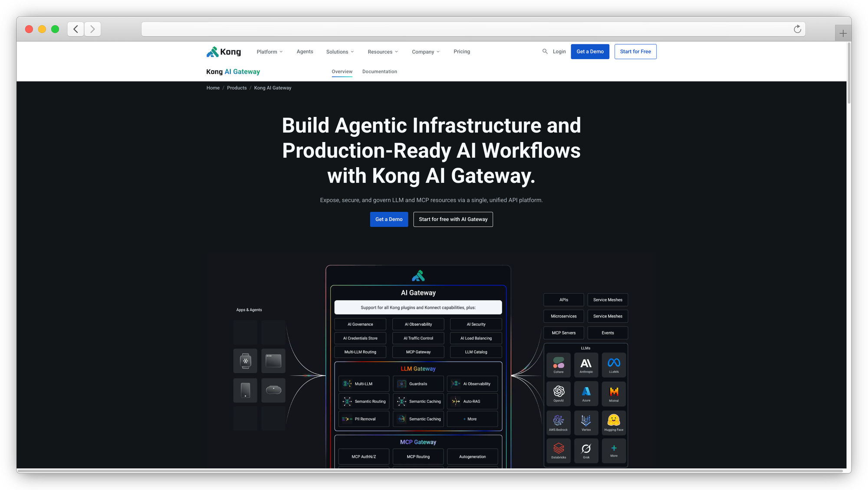
Task: Open the Pricing menu item
Action: point(461,52)
